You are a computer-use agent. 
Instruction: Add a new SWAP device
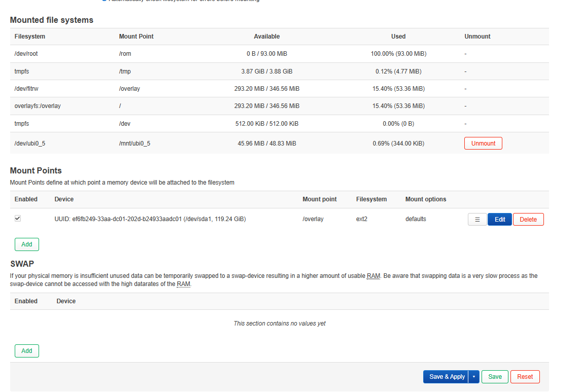27,351
